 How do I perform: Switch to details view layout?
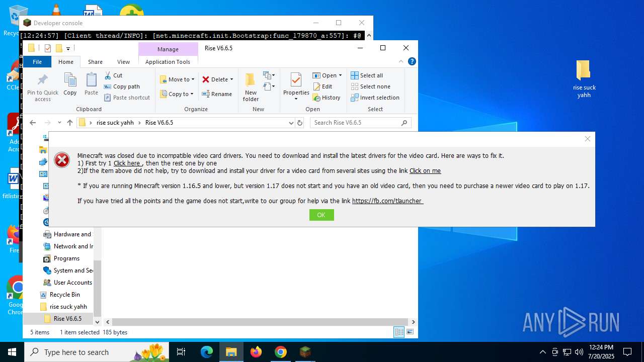[399, 332]
